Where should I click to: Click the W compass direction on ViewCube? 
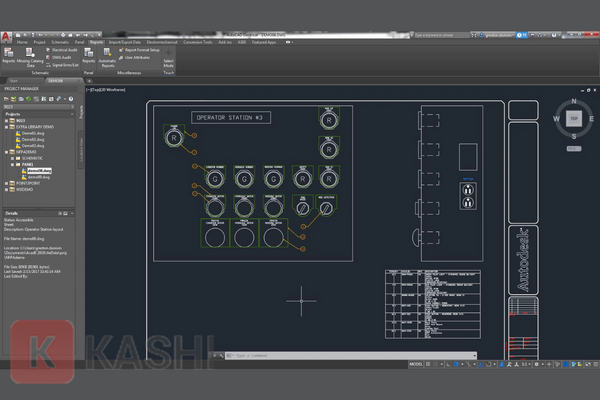point(556,119)
